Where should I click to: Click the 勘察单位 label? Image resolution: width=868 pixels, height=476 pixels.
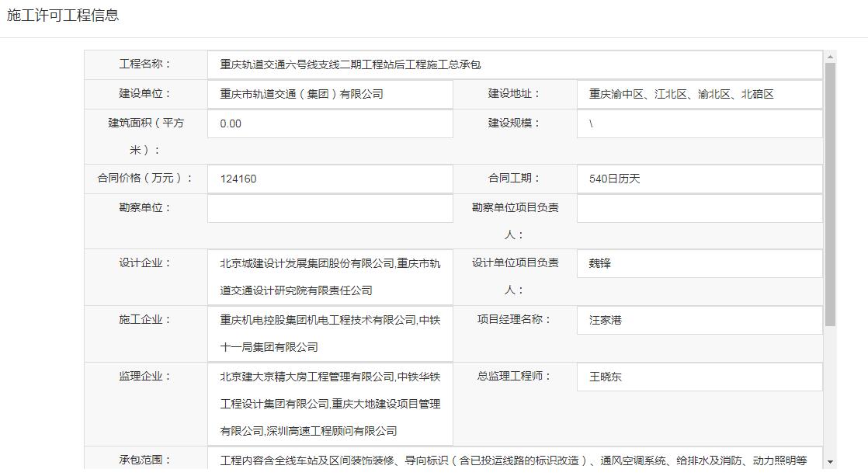click(x=145, y=207)
